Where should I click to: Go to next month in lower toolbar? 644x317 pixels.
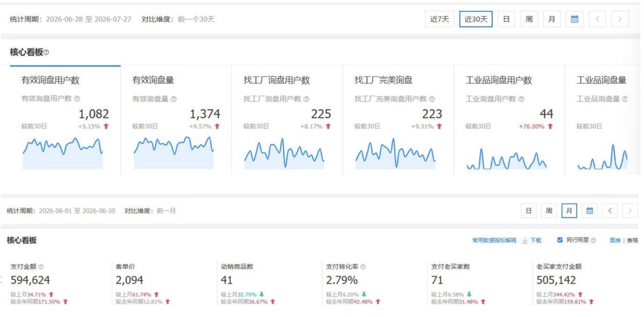(630, 210)
